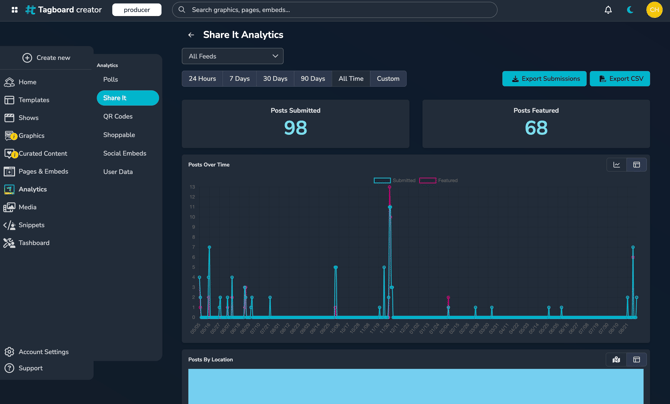Select the All Time range

[351, 79]
